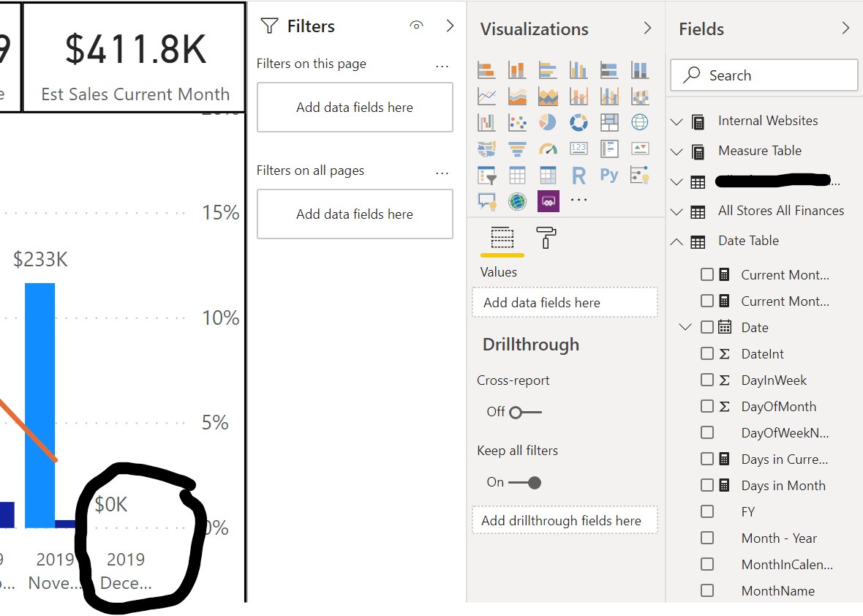Expand All Stores All Finances table
Viewport: 863px width, 616px height.
tap(677, 212)
